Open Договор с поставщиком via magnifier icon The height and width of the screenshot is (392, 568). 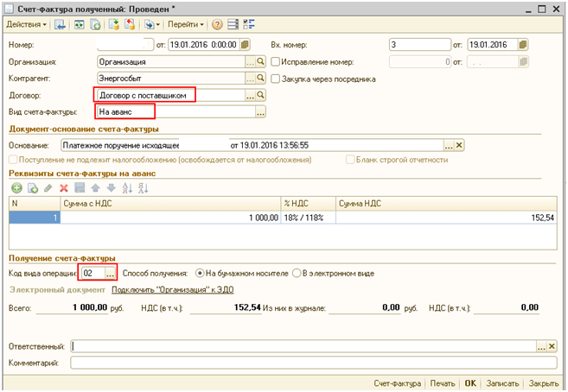(260, 95)
